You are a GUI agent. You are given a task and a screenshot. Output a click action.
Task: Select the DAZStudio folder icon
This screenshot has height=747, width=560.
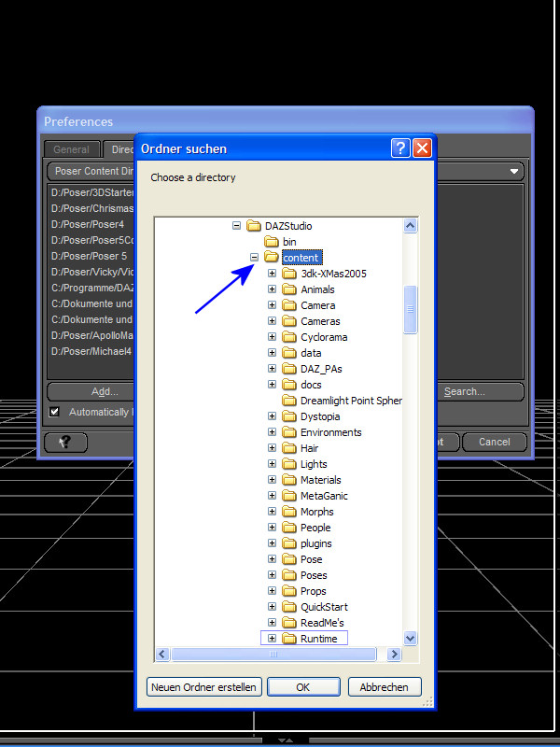tap(254, 225)
